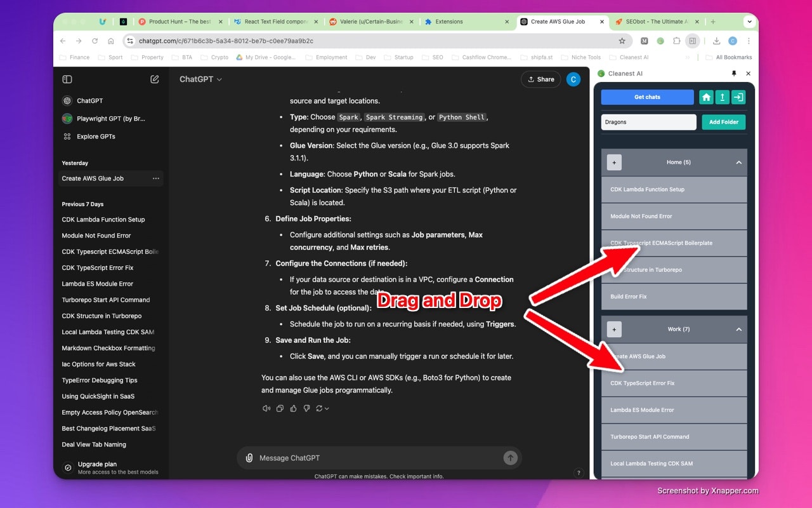Read the response aloud with the speaker icon
812x508 pixels.
[266, 408]
